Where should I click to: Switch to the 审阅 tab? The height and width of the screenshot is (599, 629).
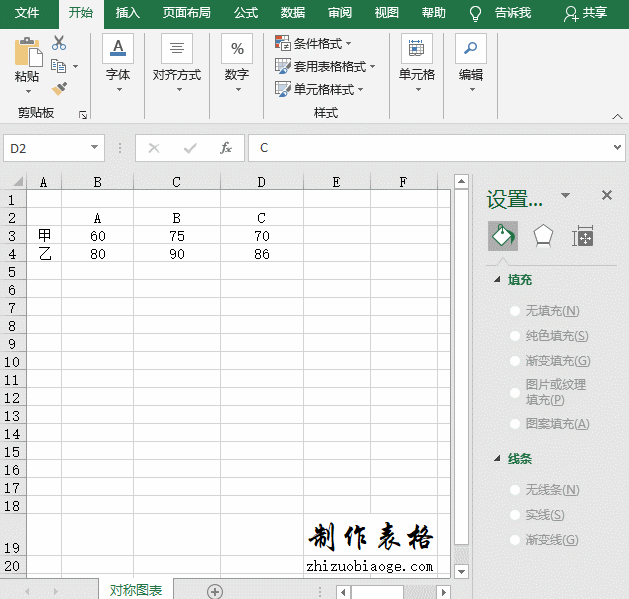pyautogui.click(x=340, y=13)
